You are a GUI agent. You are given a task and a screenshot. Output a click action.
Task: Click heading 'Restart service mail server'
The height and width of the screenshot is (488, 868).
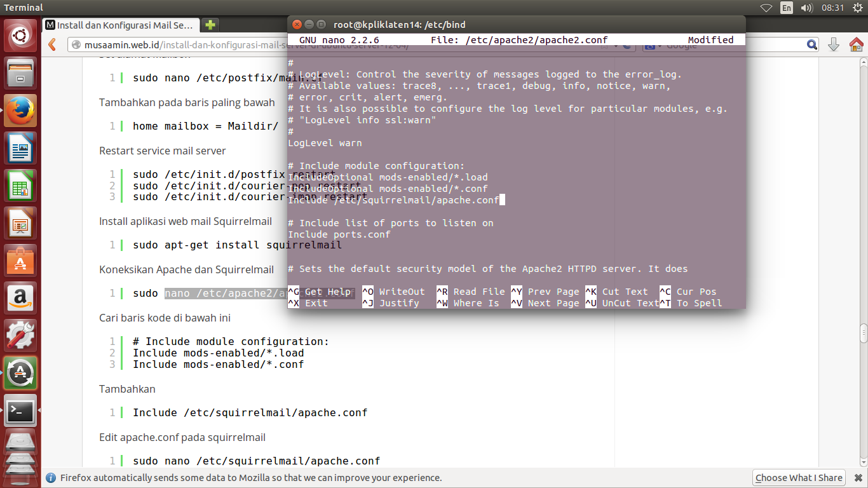click(x=162, y=151)
